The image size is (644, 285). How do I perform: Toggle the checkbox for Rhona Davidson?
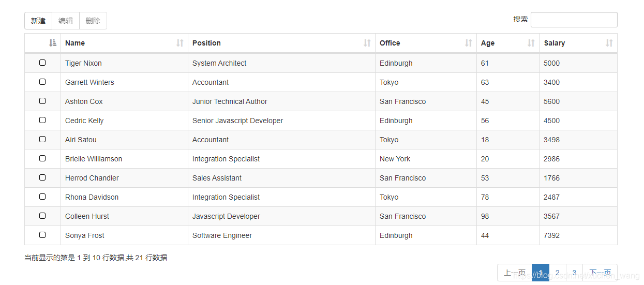(x=42, y=197)
